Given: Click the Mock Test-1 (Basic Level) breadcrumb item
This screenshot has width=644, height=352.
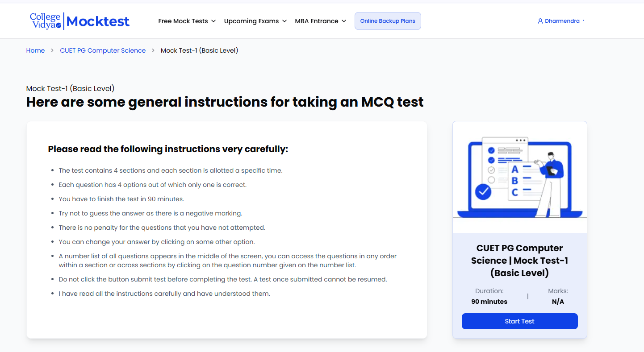Looking at the screenshot, I should 199,50.
